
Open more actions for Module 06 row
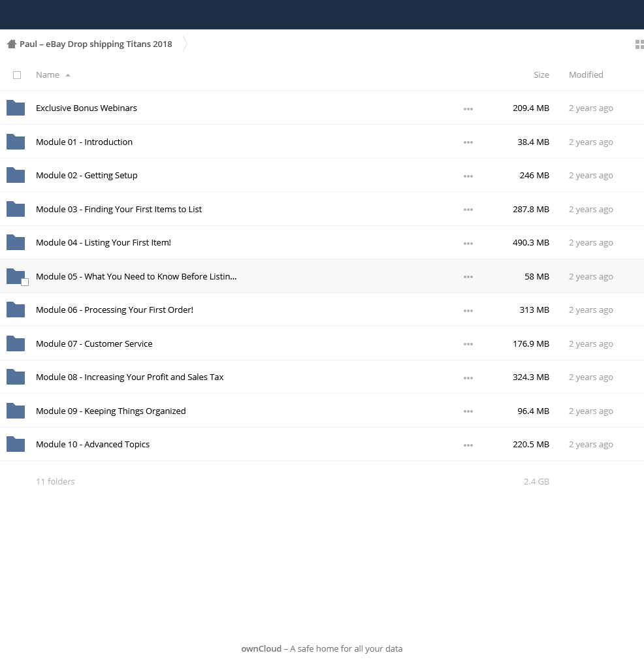pos(468,311)
